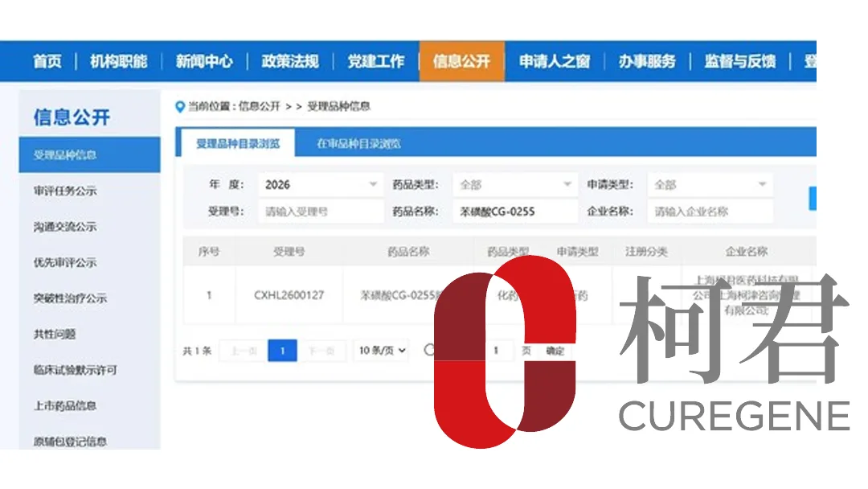The height and width of the screenshot is (489, 868).
Task: Open 上市药品信息 in the sidebar
Action: click(x=65, y=406)
